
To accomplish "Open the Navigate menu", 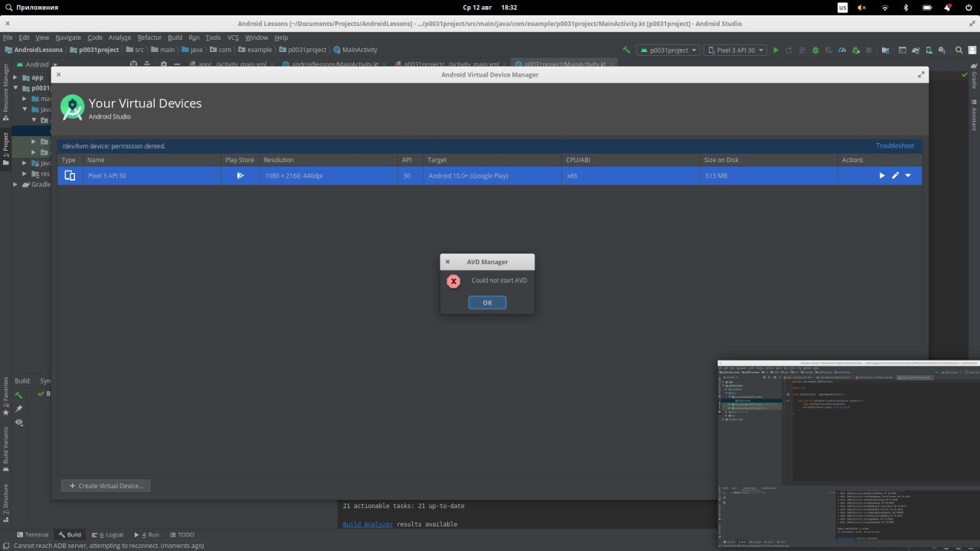I will 68,37.
